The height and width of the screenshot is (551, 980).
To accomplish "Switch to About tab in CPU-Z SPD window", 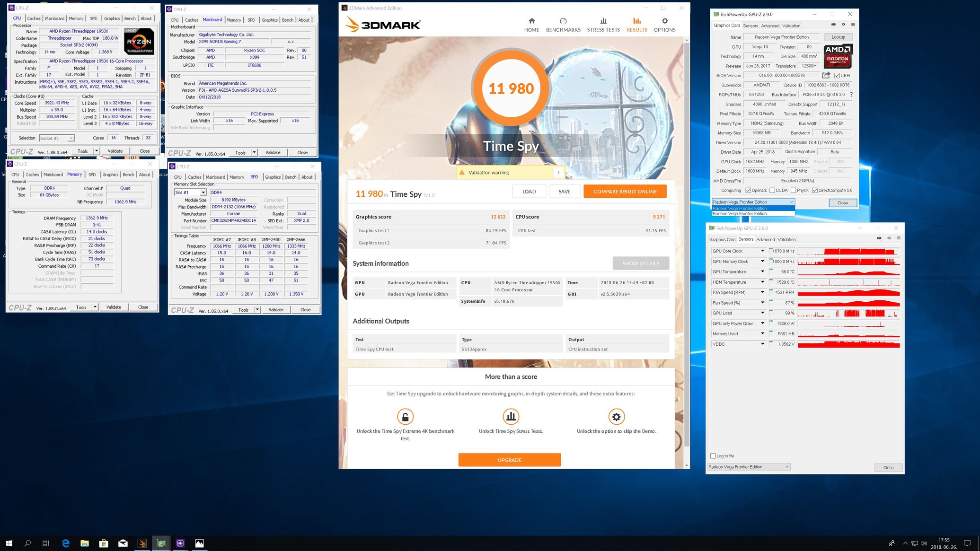I will (307, 177).
